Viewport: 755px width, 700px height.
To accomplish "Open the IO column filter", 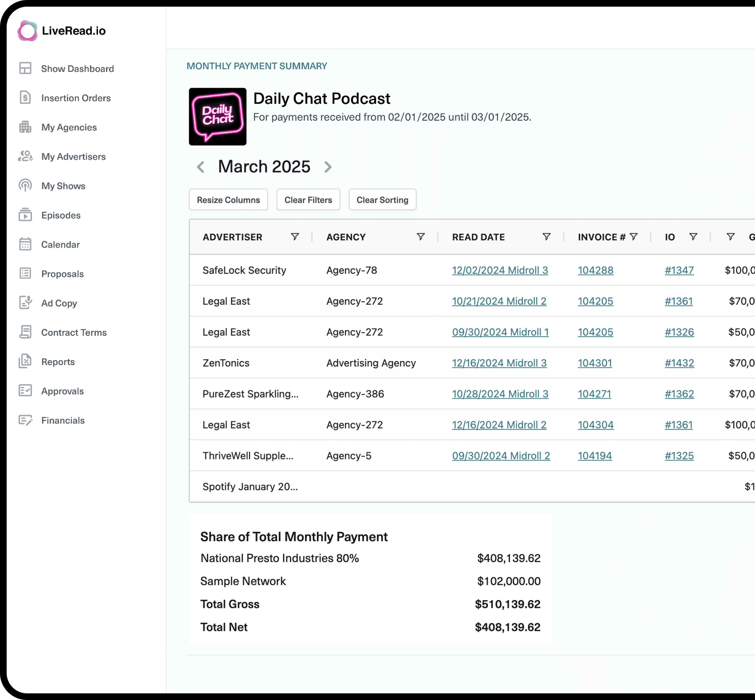I will [693, 237].
